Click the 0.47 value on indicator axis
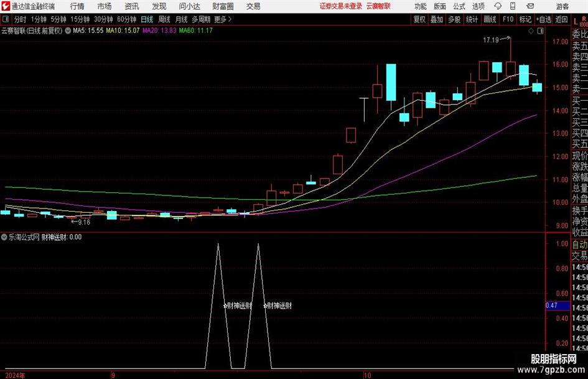 point(552,306)
